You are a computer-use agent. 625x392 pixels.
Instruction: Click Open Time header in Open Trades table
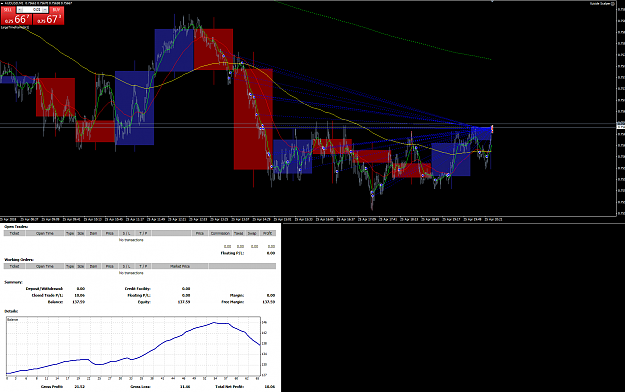(x=45, y=233)
